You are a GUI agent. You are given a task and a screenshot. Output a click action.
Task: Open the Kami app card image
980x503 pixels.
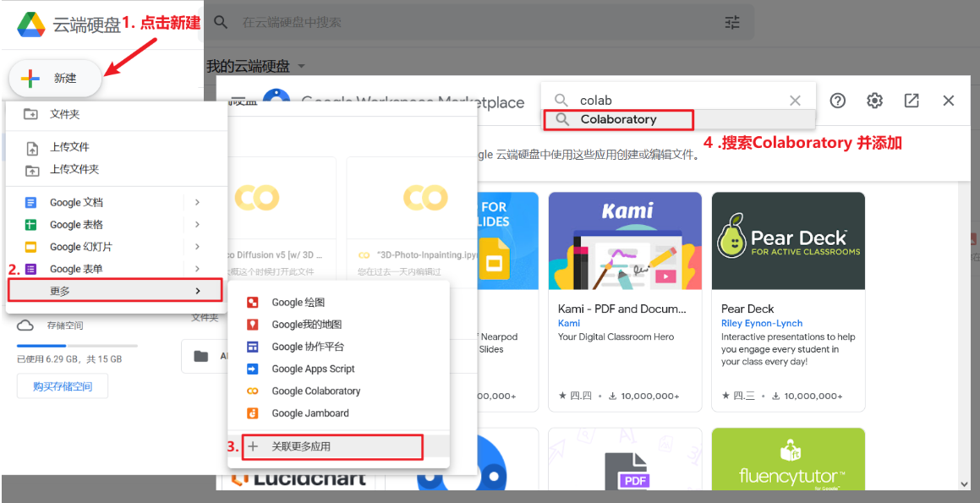(625, 241)
